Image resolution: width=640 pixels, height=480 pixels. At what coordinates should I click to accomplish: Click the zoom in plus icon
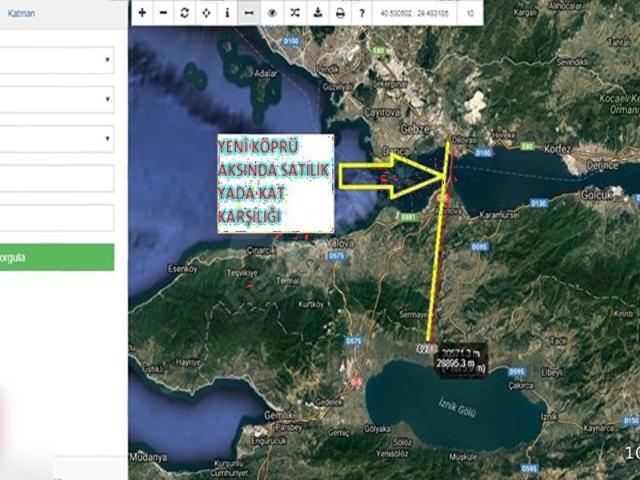tap(142, 13)
